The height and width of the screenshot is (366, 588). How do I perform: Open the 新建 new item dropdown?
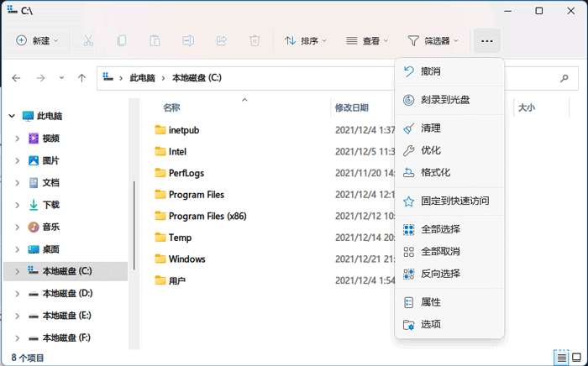pos(37,40)
